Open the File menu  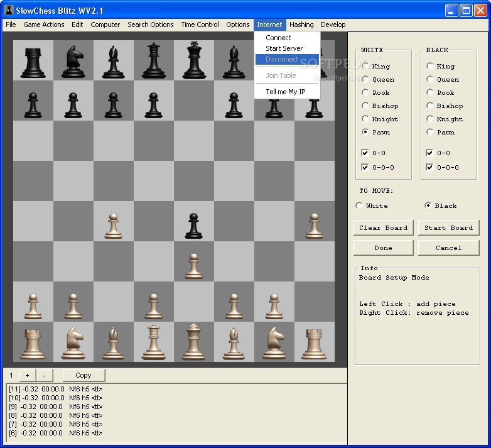[x=11, y=25]
